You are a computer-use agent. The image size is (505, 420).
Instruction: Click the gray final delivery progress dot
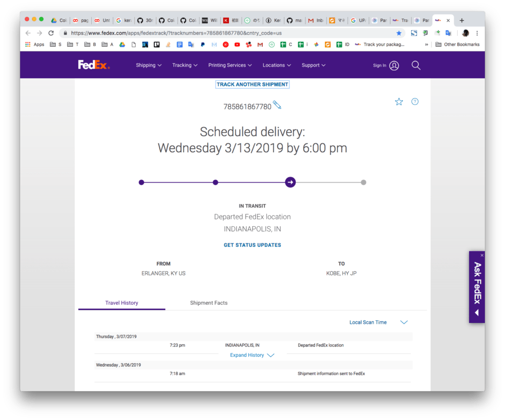coord(363,182)
